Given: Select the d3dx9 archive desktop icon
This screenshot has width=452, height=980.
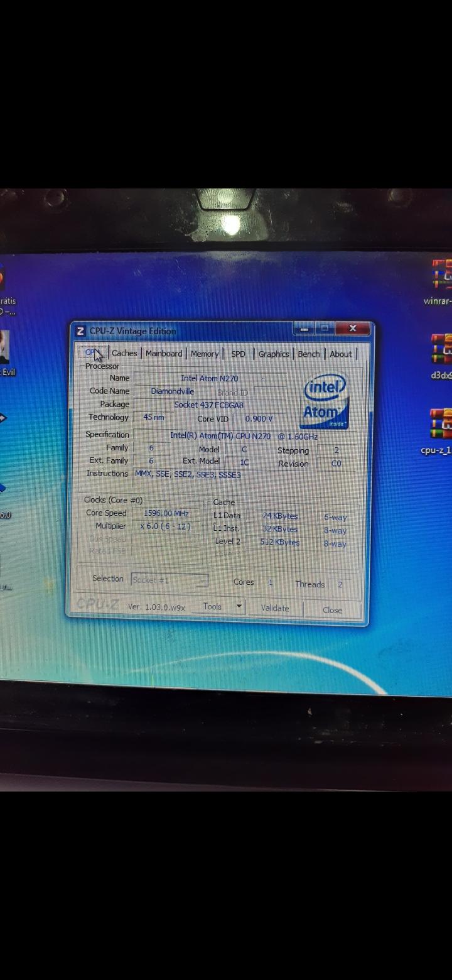Looking at the screenshot, I should click(441, 356).
